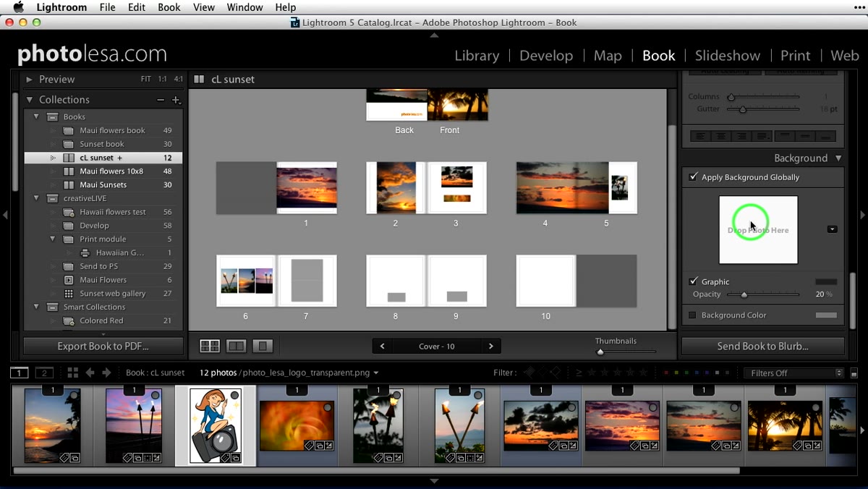This screenshot has height=489, width=868.
Task: Align text center icon
Action: coord(720,136)
